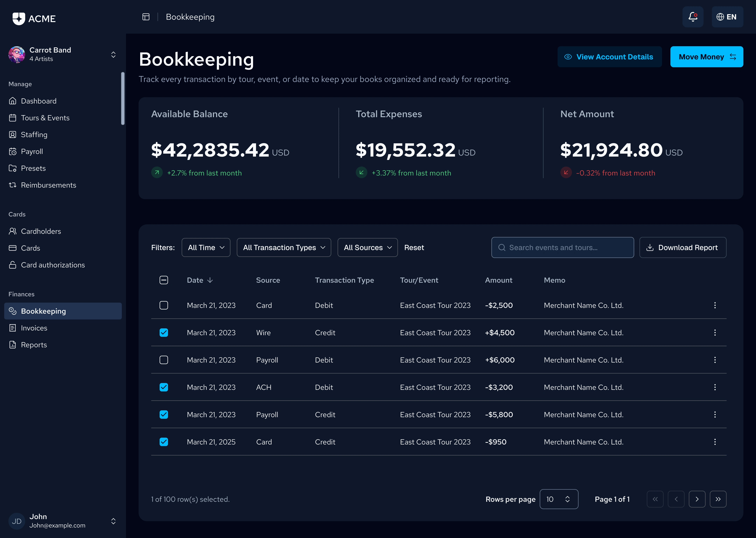Open the All Time filter dropdown
The height and width of the screenshot is (538, 756).
point(206,247)
